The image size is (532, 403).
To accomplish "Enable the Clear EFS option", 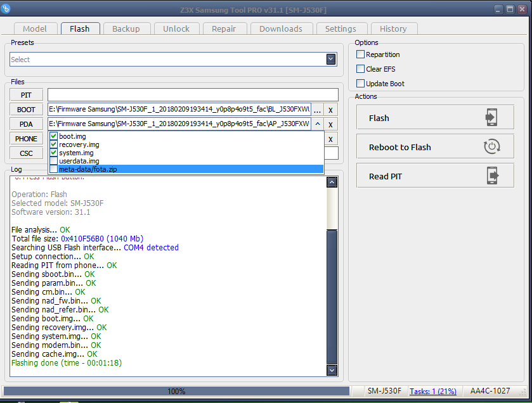I will click(360, 69).
